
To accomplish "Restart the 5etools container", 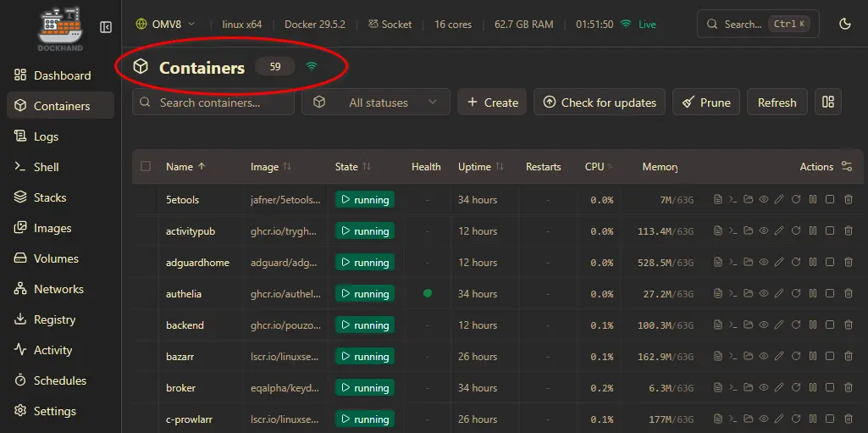I will click(796, 199).
